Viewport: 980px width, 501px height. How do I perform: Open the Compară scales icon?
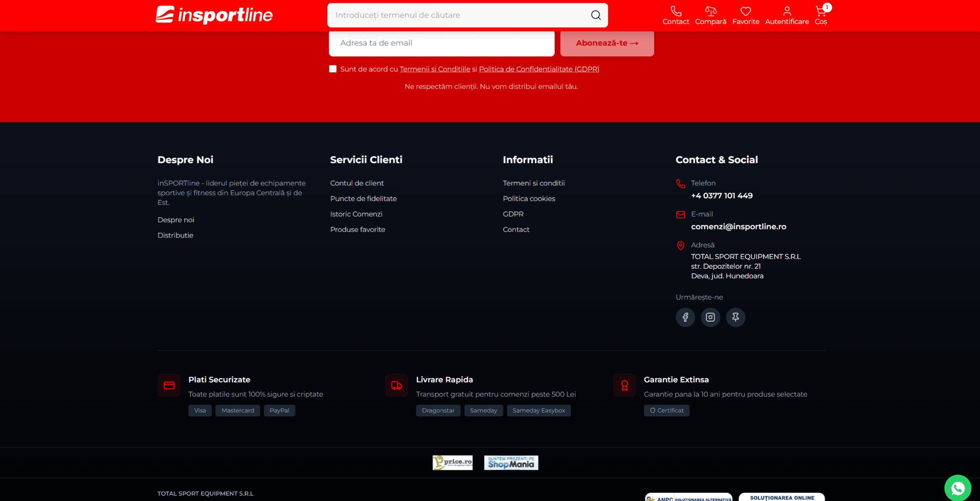click(711, 15)
